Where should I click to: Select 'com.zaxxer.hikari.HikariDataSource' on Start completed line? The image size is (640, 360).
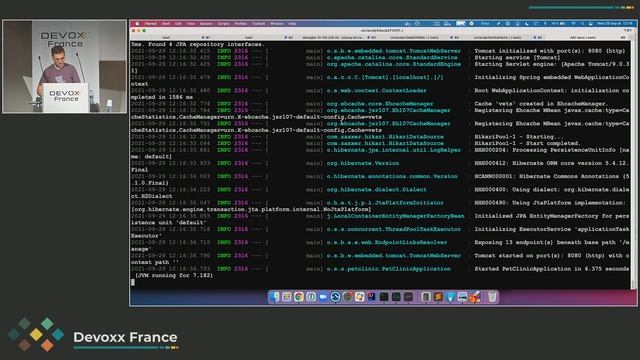pos(385,143)
